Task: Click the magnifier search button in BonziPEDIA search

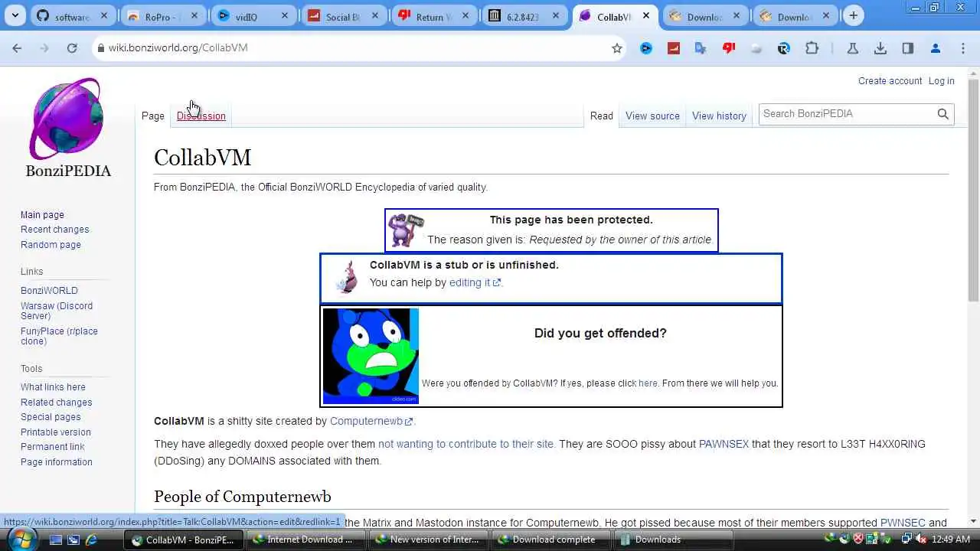Action: click(x=943, y=114)
